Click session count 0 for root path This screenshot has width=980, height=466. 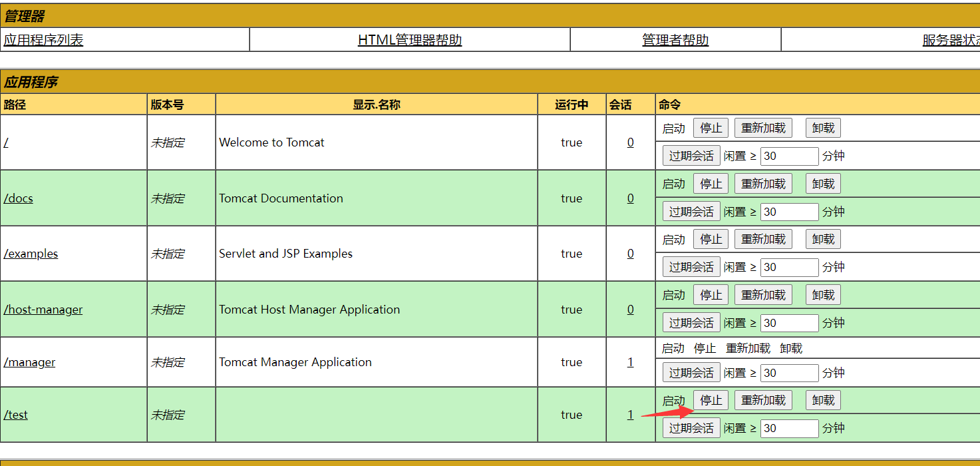(x=631, y=142)
